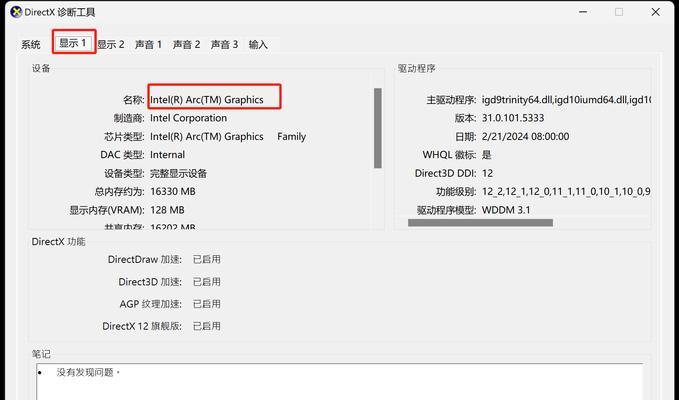Click DirectDraw 加速 status 已启用
This screenshot has width=679, height=400.
[x=207, y=259]
